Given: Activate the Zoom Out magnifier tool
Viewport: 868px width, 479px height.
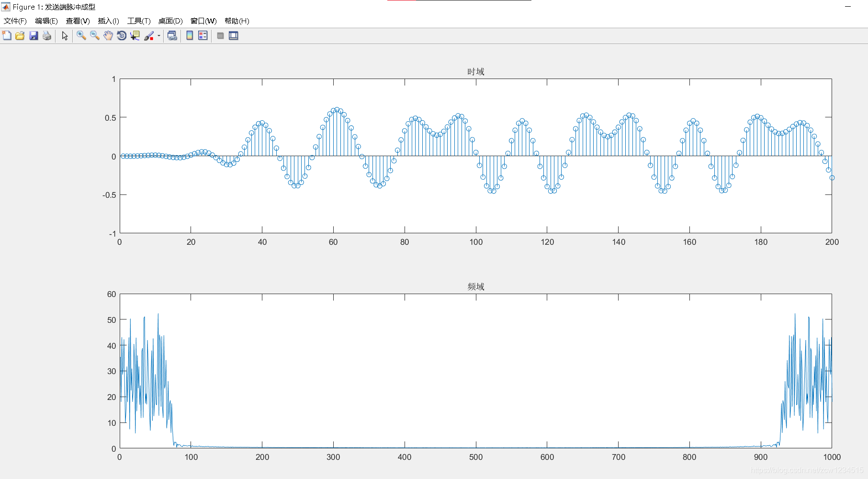Looking at the screenshot, I should pyautogui.click(x=95, y=35).
